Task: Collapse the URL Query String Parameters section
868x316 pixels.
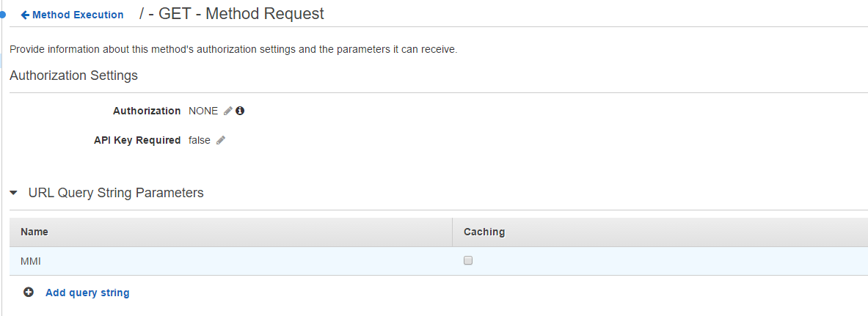Action: point(13,193)
